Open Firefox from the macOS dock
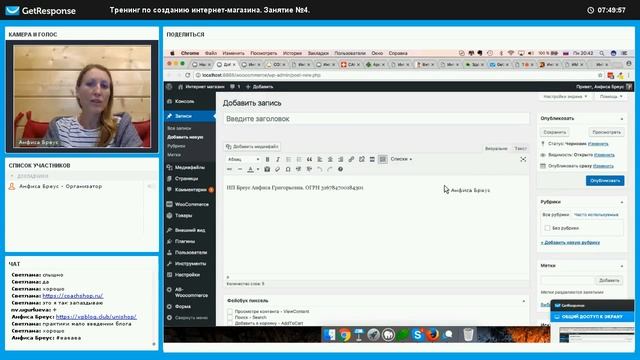Screen dimensions: 640x360 (432, 335)
